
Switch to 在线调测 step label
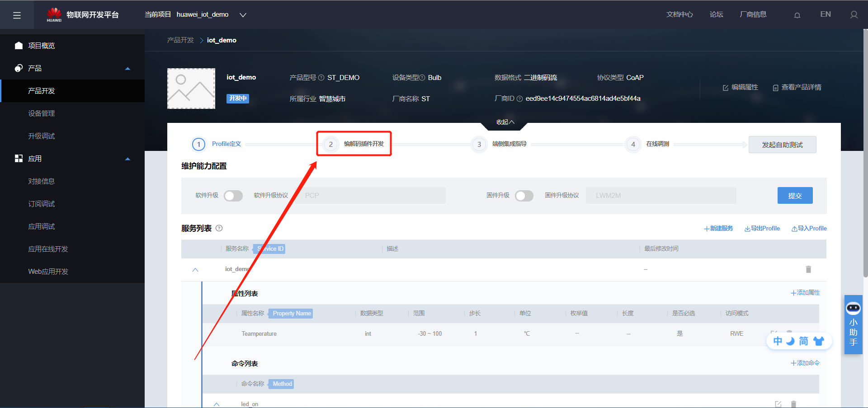pos(657,144)
